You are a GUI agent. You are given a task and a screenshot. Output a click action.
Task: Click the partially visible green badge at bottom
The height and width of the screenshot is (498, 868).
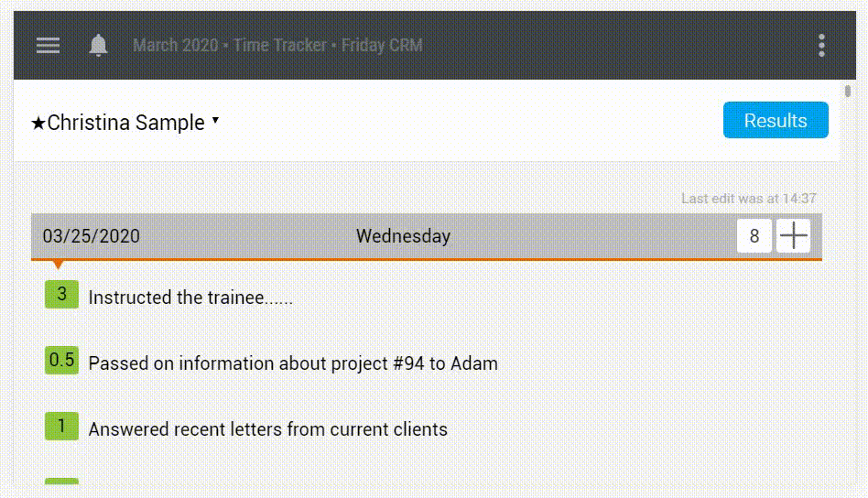coord(61,482)
